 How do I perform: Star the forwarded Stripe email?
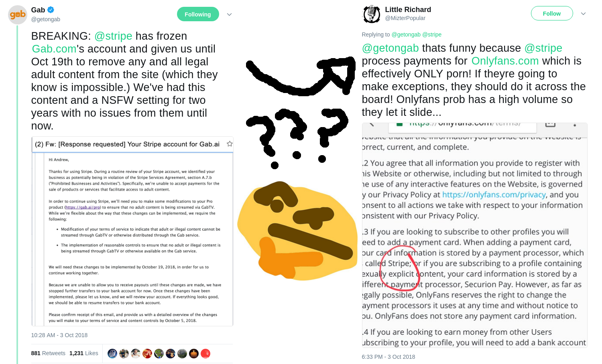pos(230,144)
